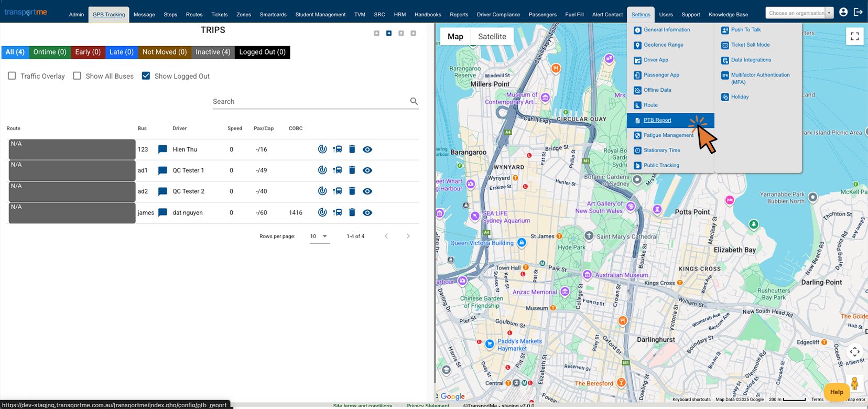Image resolution: width=868 pixels, height=409 pixels.
Task: Click the search magnifier icon
Action: pos(414,101)
